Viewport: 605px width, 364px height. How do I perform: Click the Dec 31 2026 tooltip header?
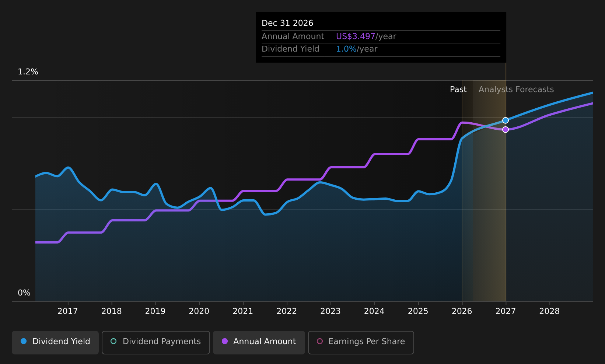[x=287, y=23]
